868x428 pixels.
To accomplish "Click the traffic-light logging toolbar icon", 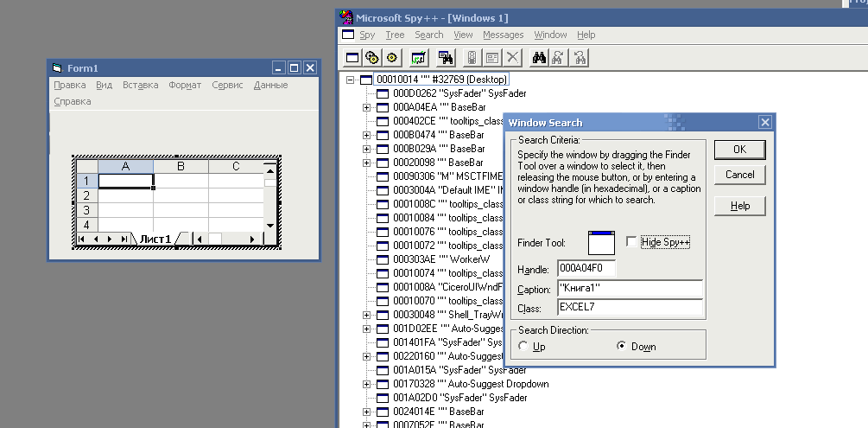I will 472,57.
